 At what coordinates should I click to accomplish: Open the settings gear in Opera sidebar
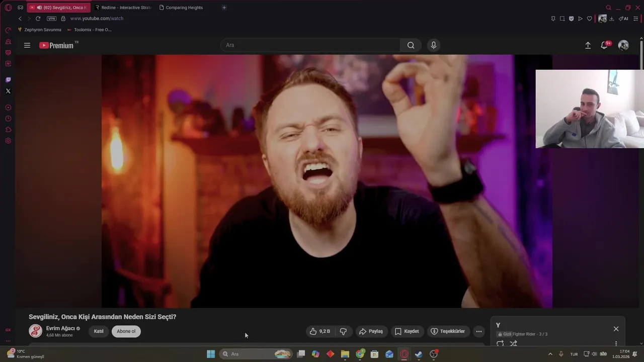point(8,141)
